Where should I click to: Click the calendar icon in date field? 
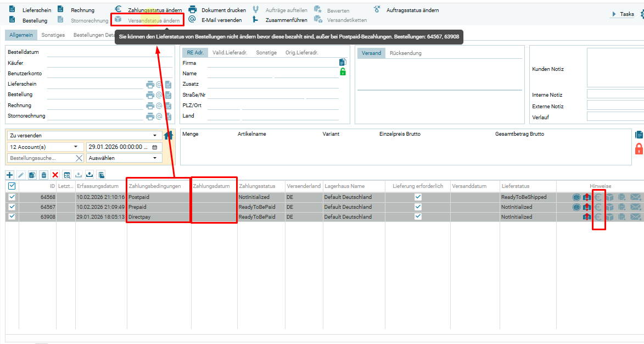point(155,147)
